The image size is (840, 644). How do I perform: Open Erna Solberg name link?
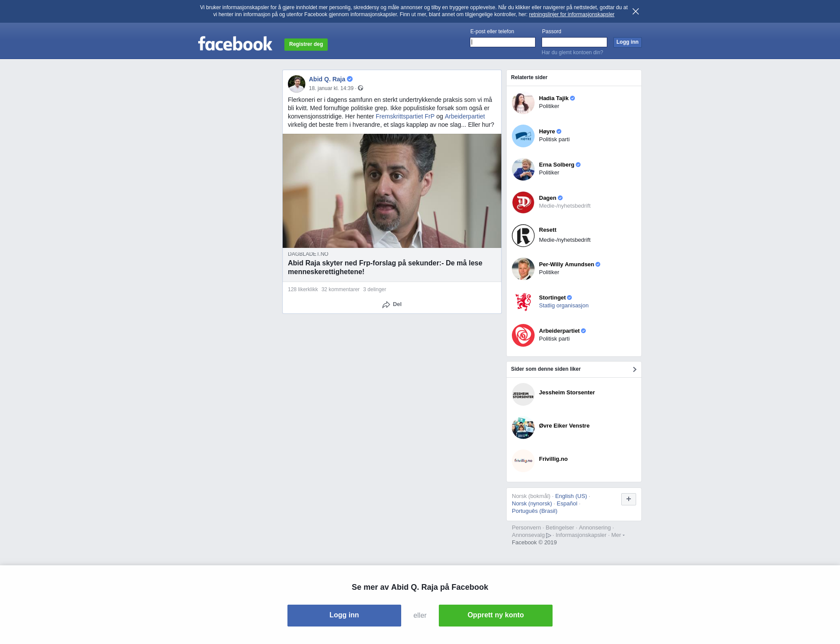[x=556, y=165]
